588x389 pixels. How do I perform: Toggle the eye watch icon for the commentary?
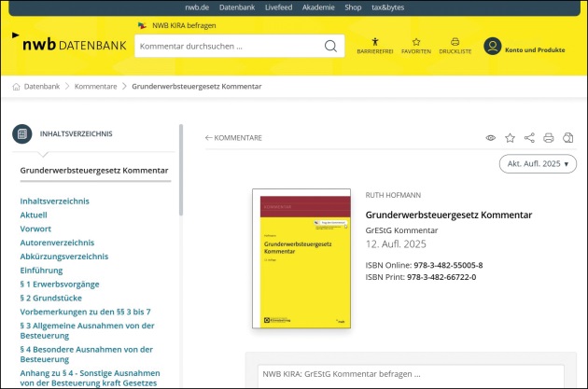[x=491, y=138]
